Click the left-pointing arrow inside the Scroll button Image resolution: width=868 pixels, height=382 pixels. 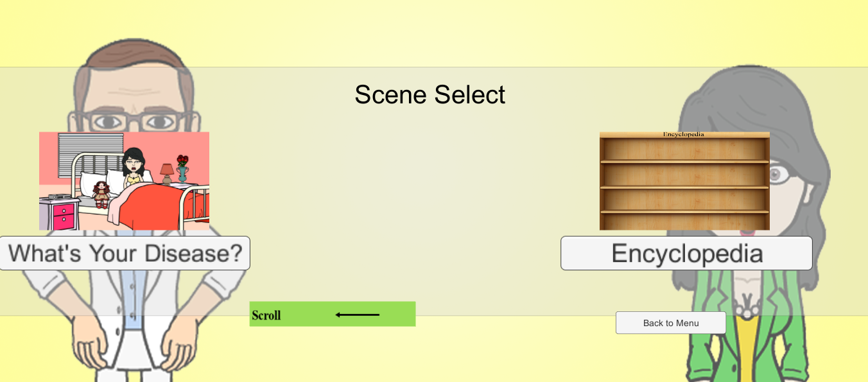[357, 315]
